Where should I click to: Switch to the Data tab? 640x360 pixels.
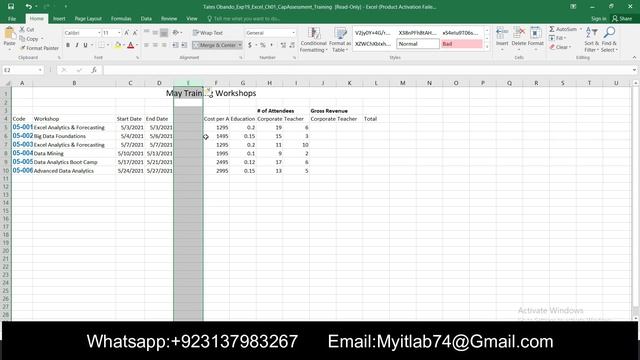point(146,19)
